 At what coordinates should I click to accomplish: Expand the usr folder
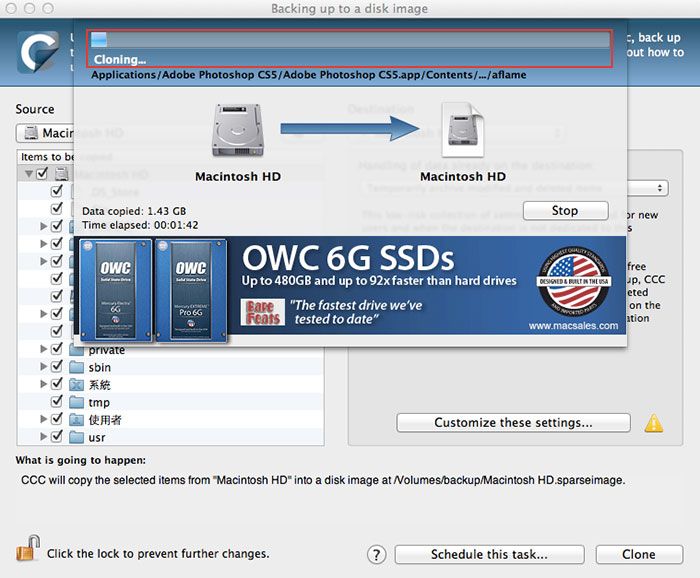(x=43, y=437)
